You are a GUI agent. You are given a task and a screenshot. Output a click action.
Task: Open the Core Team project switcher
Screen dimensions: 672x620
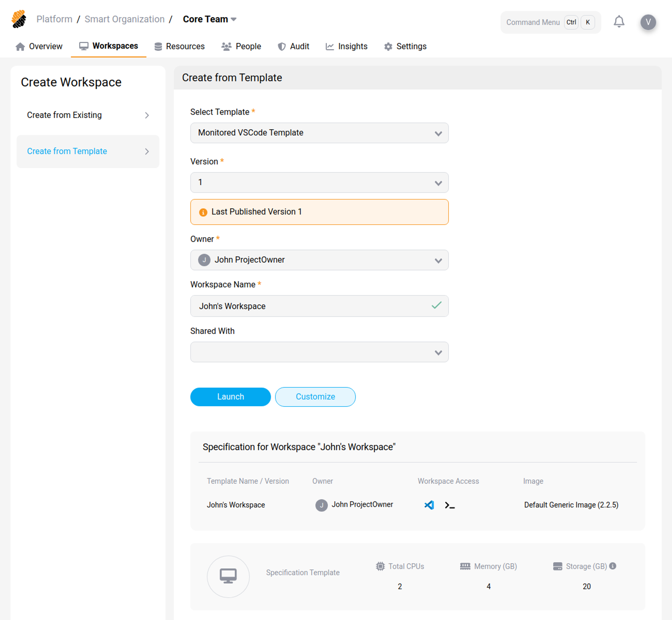[210, 19]
